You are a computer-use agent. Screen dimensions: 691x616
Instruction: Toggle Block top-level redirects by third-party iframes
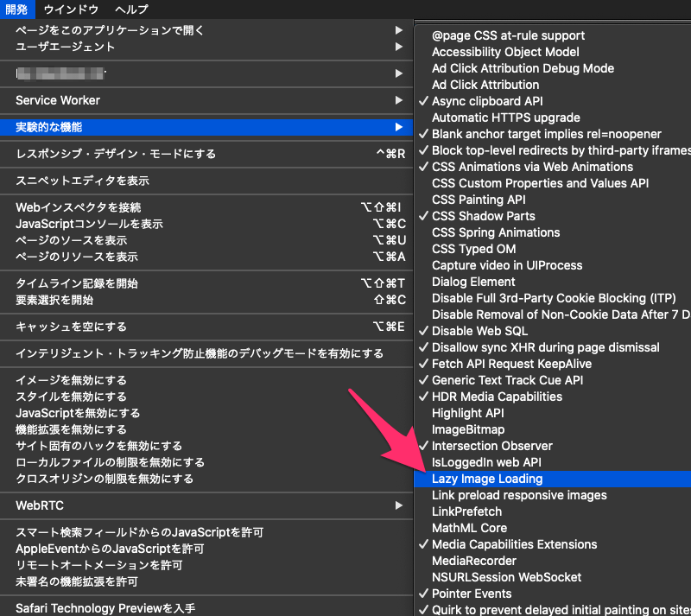tap(553, 150)
